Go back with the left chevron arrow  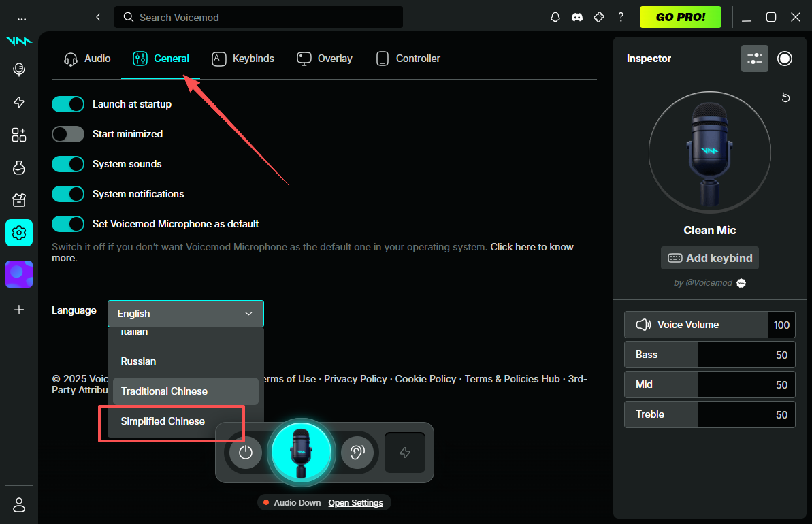[x=98, y=17]
